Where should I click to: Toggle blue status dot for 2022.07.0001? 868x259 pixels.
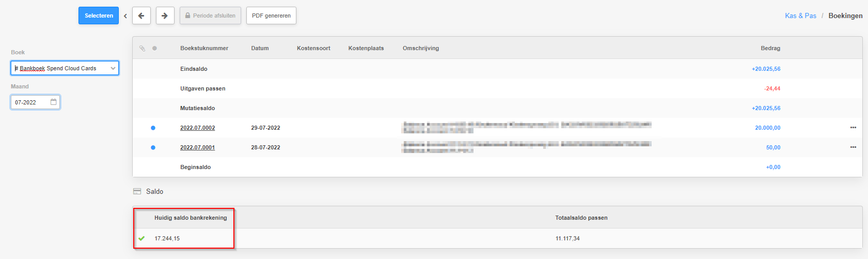pyautogui.click(x=153, y=147)
